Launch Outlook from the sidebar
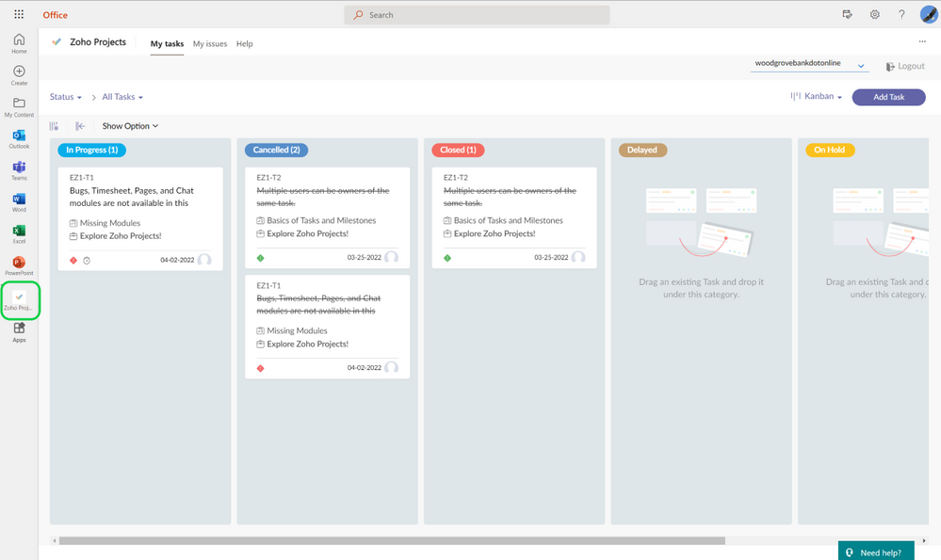The height and width of the screenshot is (560, 941). tap(19, 138)
